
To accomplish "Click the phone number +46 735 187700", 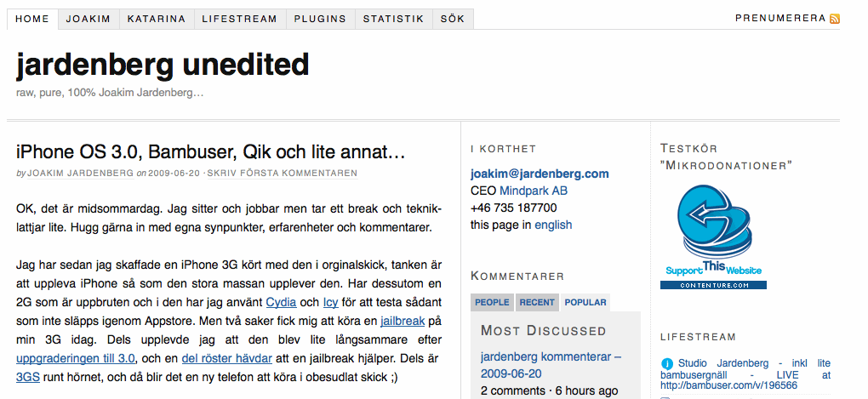I will tap(514, 208).
